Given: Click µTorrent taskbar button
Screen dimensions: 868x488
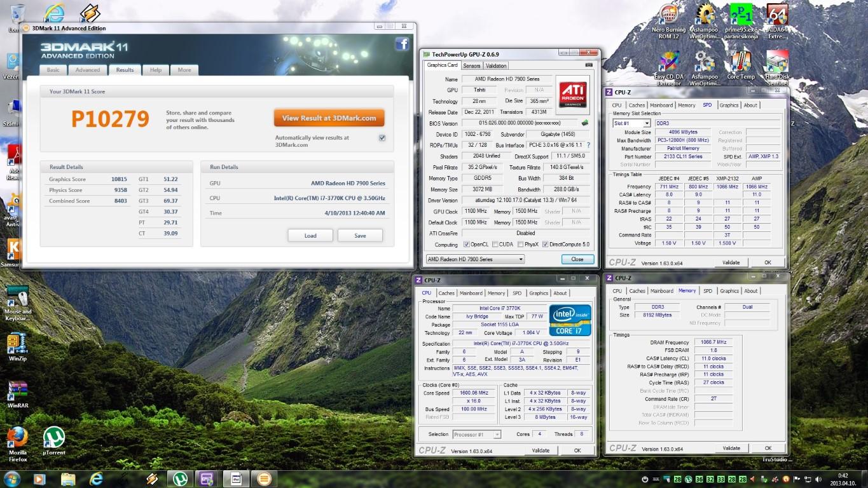Looking at the screenshot, I should (180, 478).
